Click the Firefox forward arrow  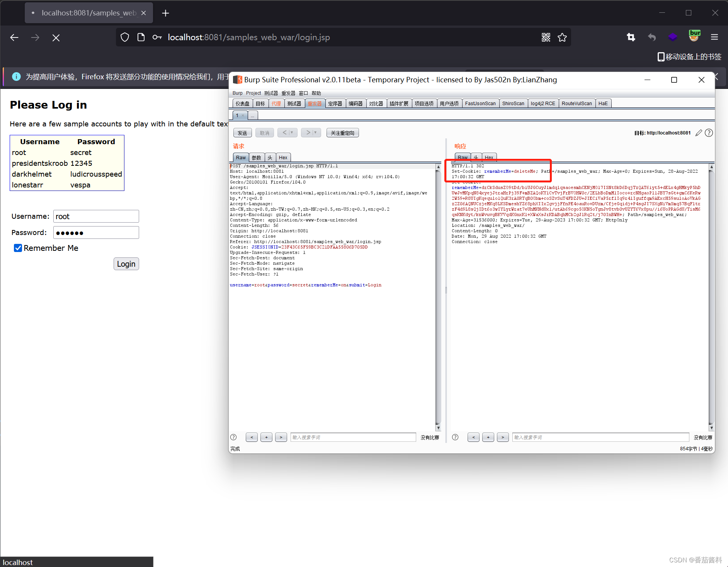coord(35,37)
